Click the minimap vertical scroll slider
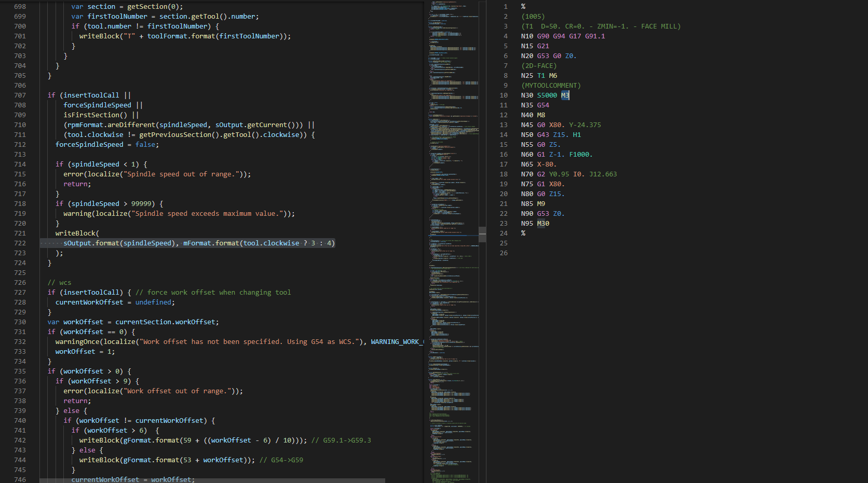The image size is (868, 483). [x=483, y=234]
